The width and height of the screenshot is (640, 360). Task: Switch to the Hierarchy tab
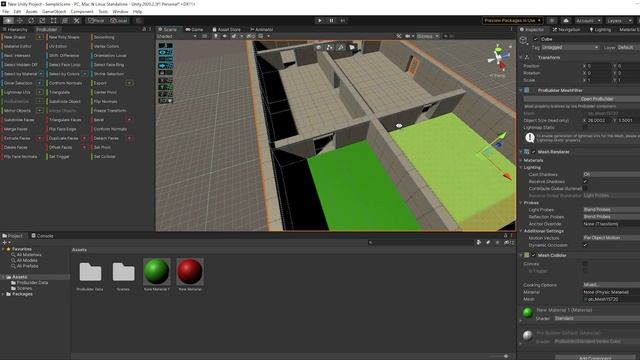pos(15,29)
